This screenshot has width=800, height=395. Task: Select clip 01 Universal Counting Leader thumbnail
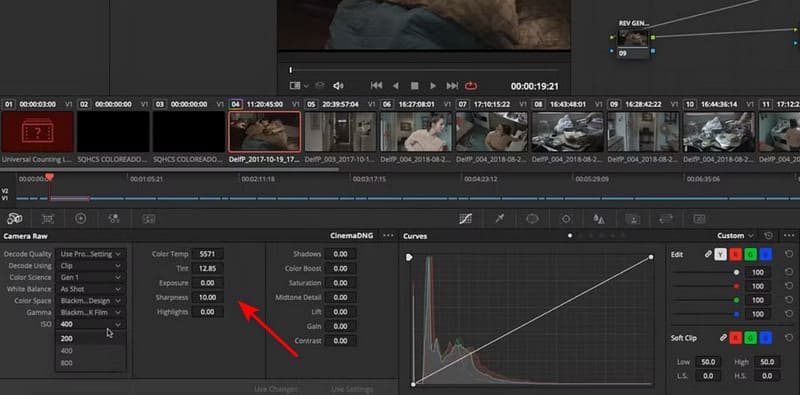click(38, 132)
